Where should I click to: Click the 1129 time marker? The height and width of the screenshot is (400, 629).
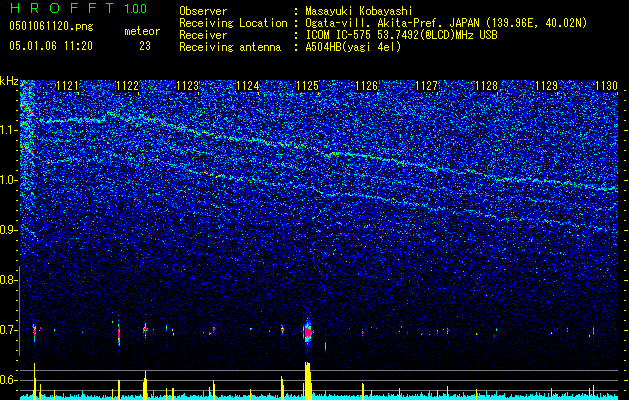547,86
